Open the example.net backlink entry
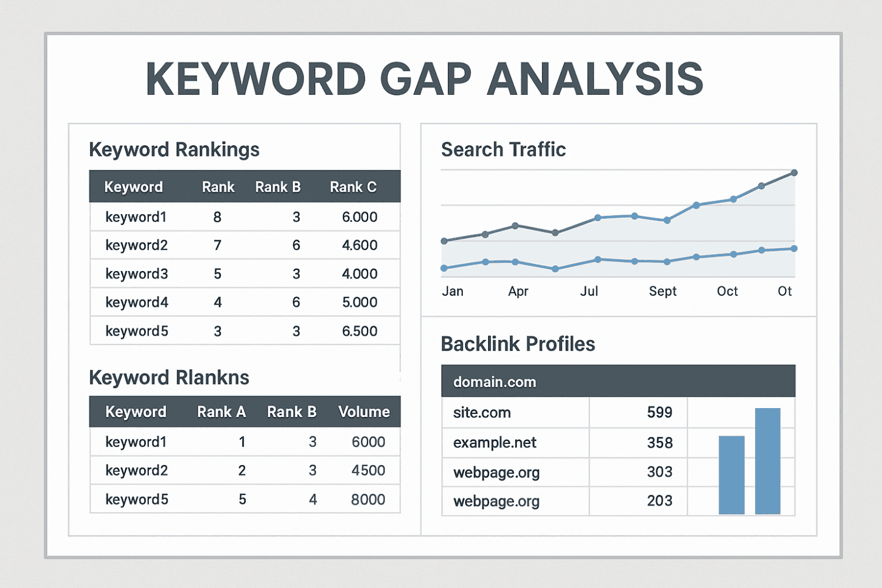 pyautogui.click(x=495, y=443)
